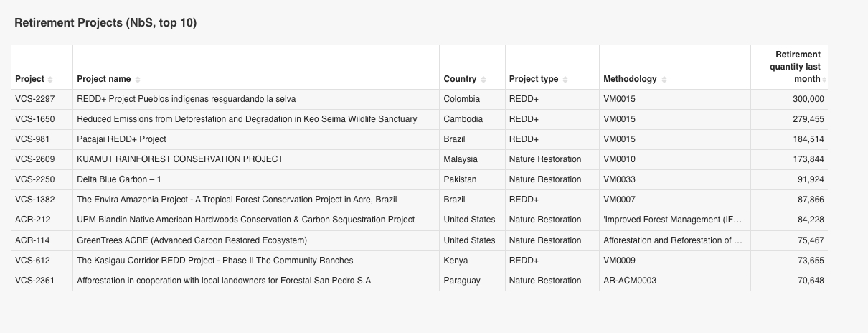Sort table by Project column icon
This screenshot has height=333, width=868.
50,79
